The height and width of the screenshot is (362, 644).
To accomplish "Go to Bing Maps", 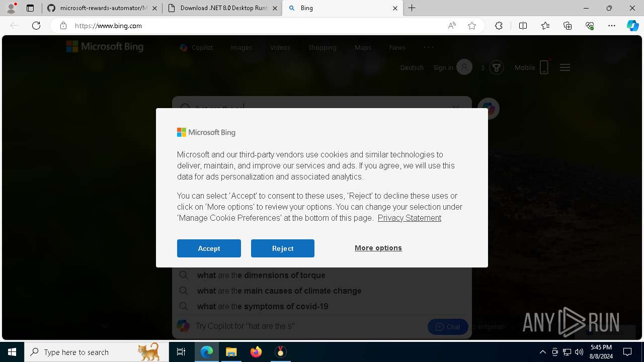I will point(363,47).
